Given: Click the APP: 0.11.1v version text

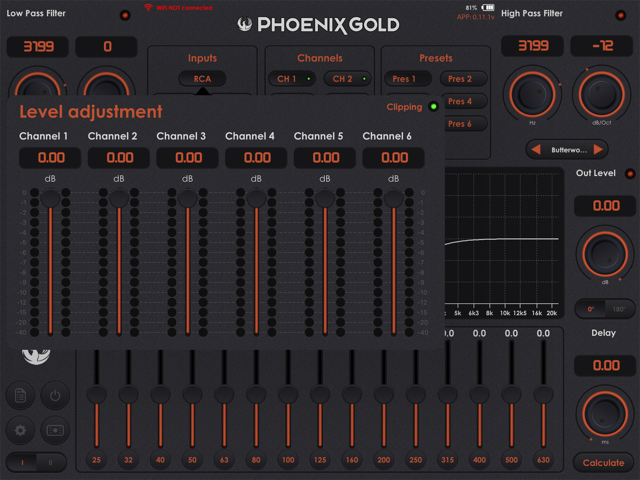Looking at the screenshot, I should (476, 17).
